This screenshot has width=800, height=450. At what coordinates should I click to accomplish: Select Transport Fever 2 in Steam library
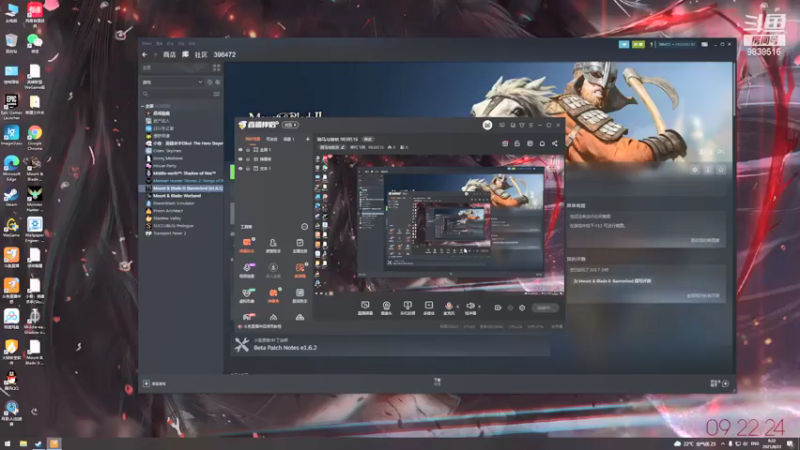coord(169,233)
